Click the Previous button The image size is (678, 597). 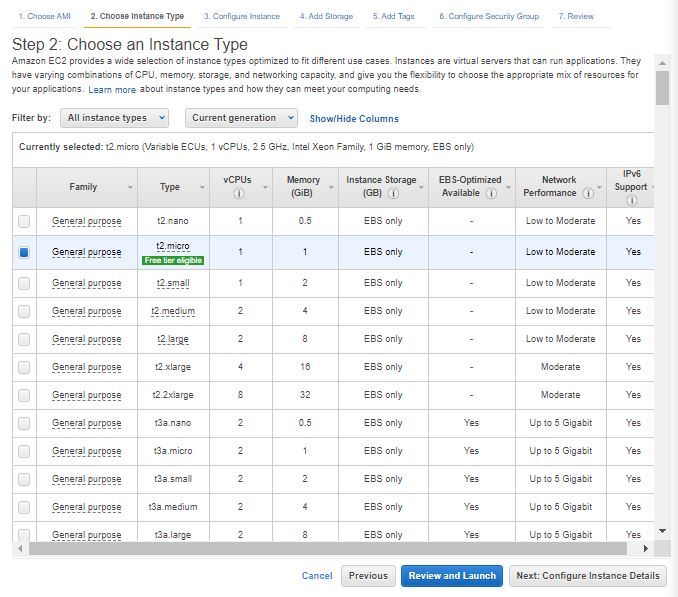368,576
